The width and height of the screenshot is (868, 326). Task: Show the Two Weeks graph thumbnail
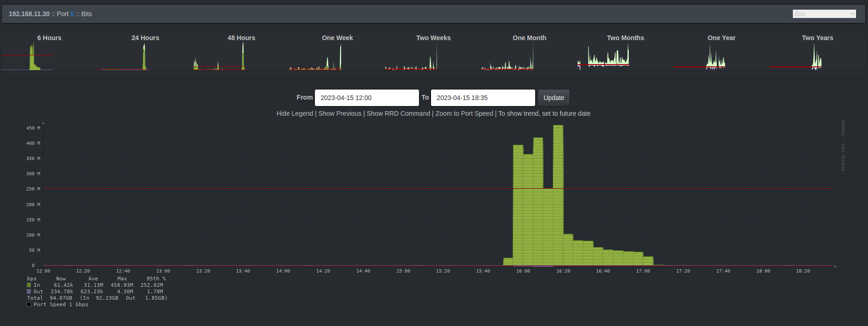pyautogui.click(x=411, y=57)
